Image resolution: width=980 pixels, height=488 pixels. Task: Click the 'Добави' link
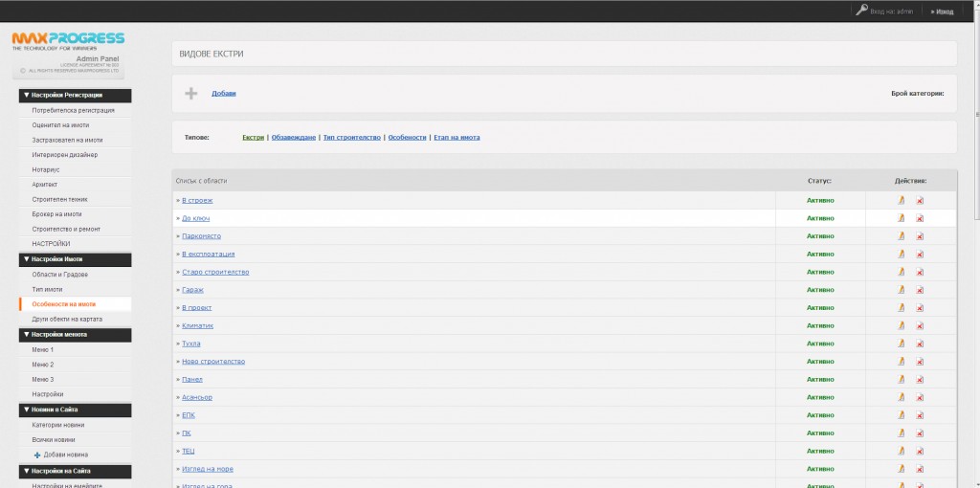point(224,94)
